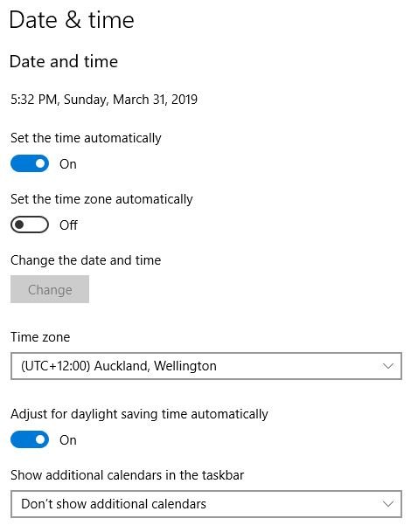
Task: Enable Set the time zone automatically switch
Action: coord(30,225)
